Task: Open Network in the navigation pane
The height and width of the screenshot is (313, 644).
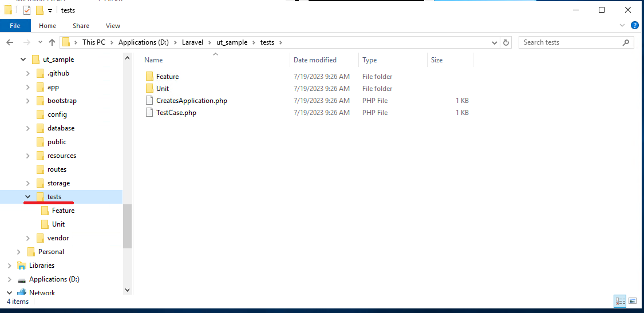Action: [x=42, y=292]
